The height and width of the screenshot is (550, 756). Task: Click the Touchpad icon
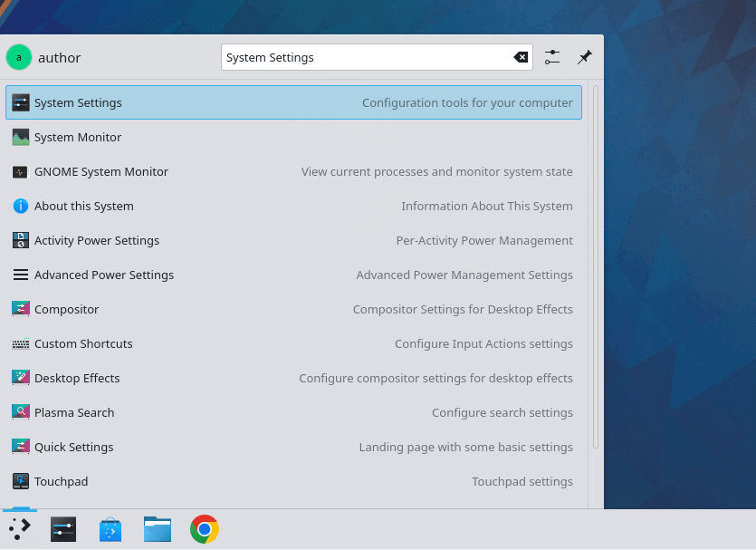[20, 481]
